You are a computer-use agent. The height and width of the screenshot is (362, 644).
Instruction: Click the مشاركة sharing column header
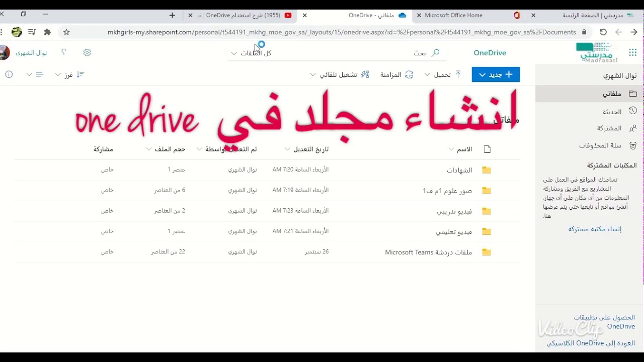(103, 149)
